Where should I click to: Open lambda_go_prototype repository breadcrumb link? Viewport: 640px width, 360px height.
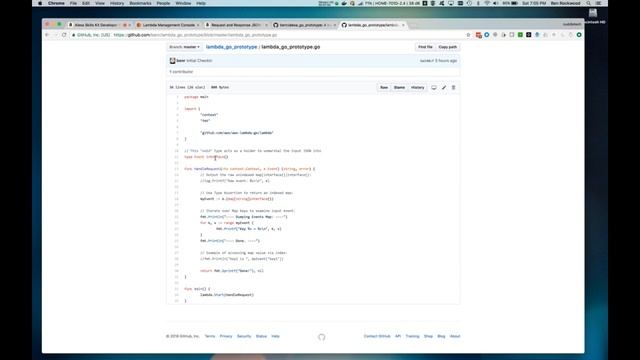[231, 47]
